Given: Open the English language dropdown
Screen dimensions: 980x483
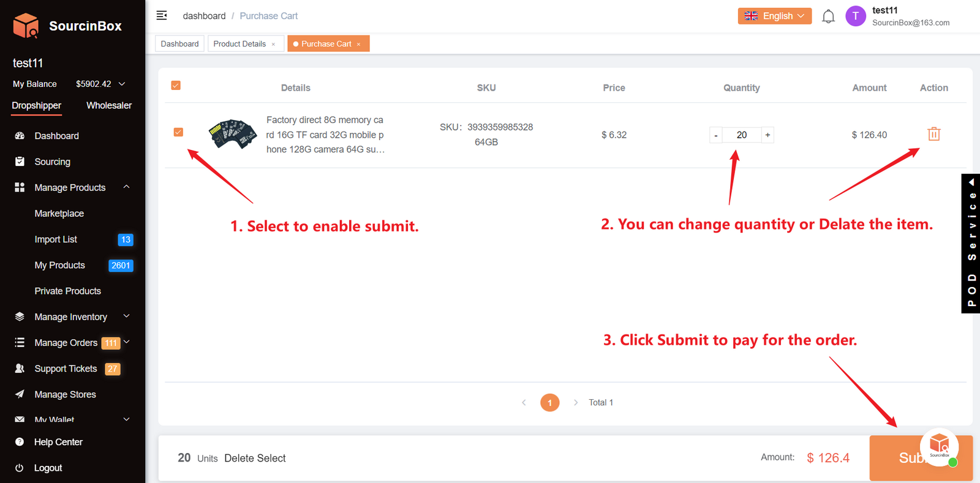Looking at the screenshot, I should coord(774,16).
